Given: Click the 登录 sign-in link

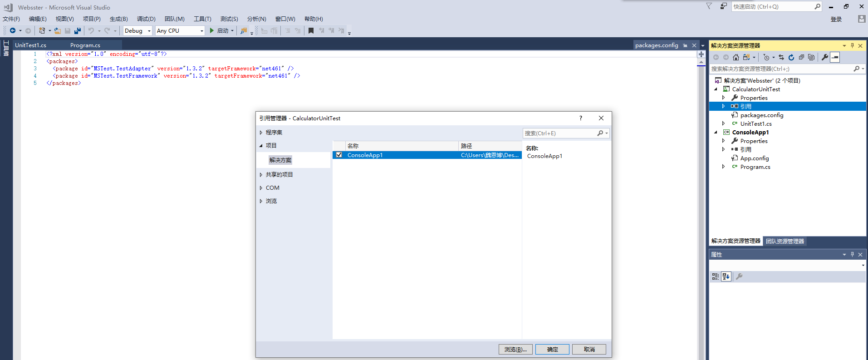Looking at the screenshot, I should click(x=836, y=19).
